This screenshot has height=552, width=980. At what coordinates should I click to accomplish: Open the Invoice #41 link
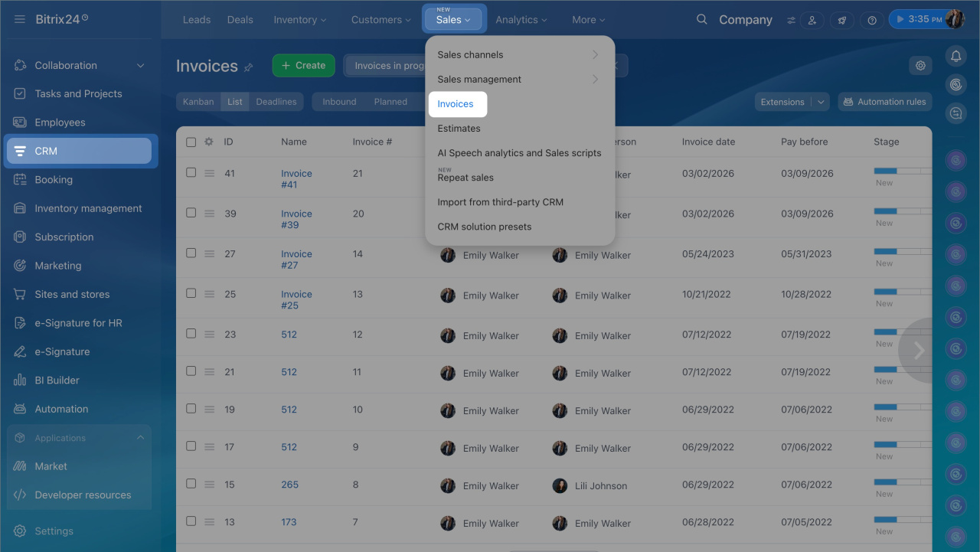coord(296,179)
